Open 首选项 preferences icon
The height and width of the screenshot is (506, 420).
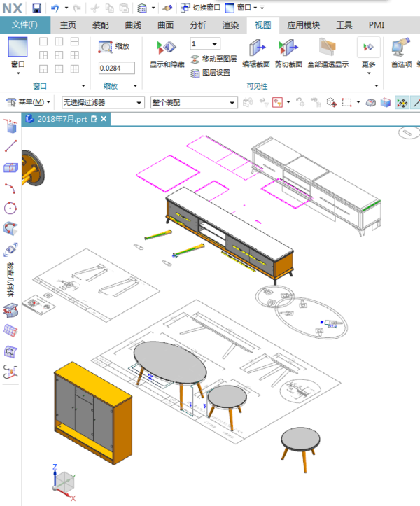pyautogui.click(x=401, y=54)
